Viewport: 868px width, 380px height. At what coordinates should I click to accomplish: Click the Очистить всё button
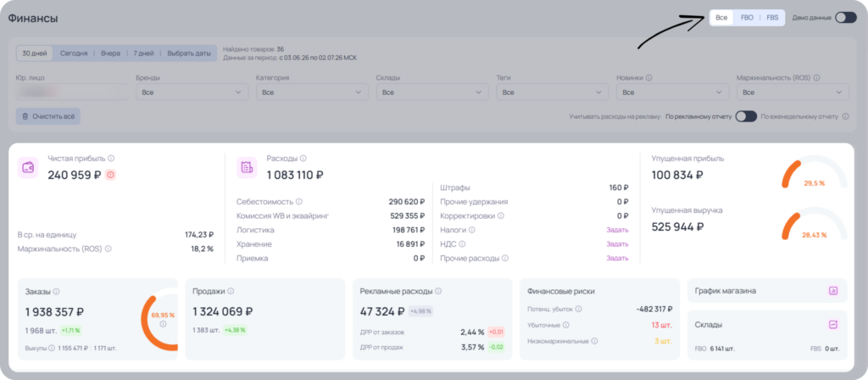click(x=48, y=116)
